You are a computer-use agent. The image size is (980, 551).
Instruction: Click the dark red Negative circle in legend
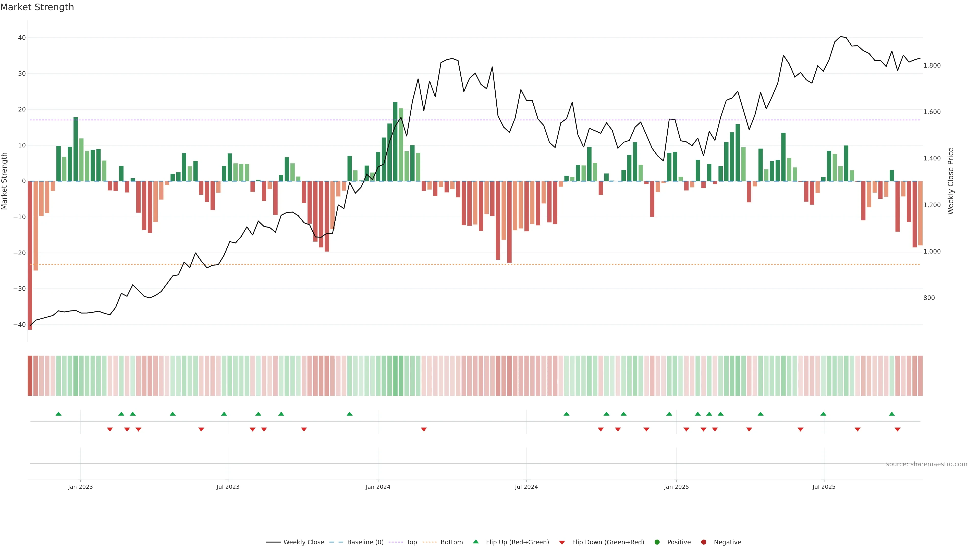coord(703,542)
